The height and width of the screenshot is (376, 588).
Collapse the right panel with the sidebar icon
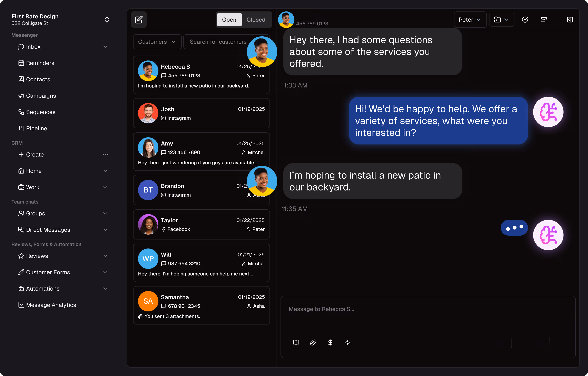pyautogui.click(x=570, y=20)
